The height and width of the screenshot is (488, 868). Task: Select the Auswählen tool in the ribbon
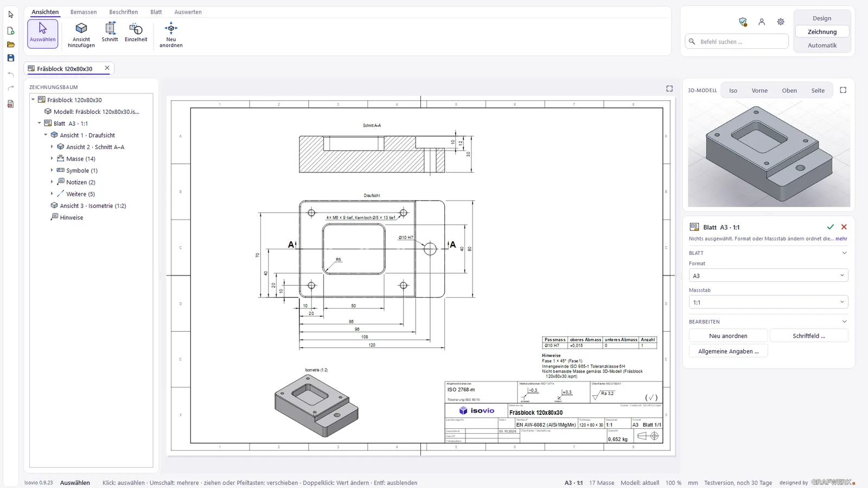43,34
